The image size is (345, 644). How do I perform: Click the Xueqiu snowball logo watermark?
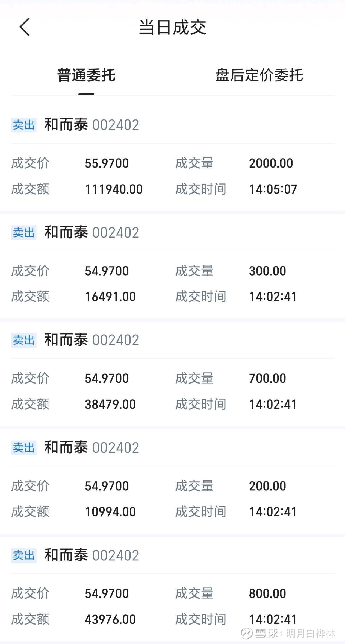(x=246, y=633)
